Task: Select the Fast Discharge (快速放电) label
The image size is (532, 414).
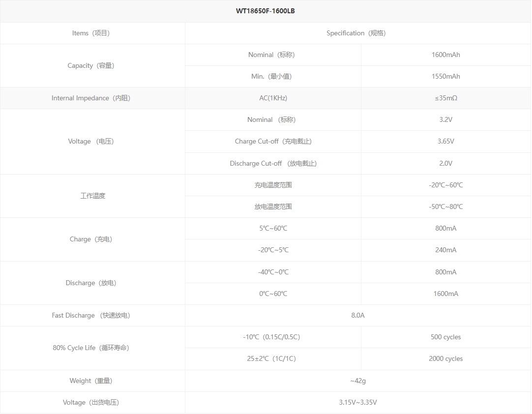Action: (91, 315)
